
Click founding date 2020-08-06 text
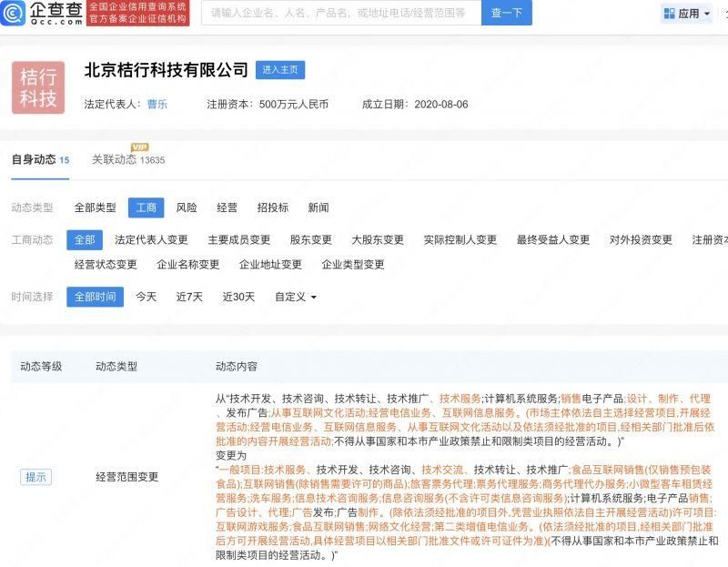point(441,104)
